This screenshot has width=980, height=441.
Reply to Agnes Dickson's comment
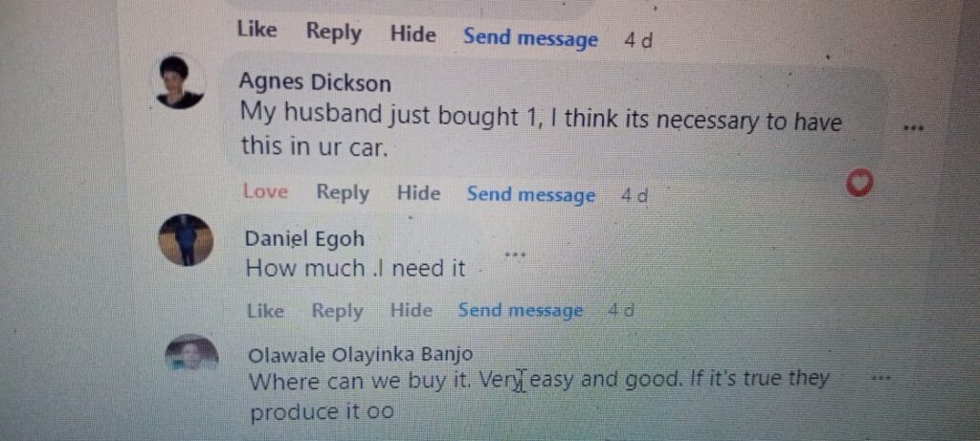click(343, 193)
